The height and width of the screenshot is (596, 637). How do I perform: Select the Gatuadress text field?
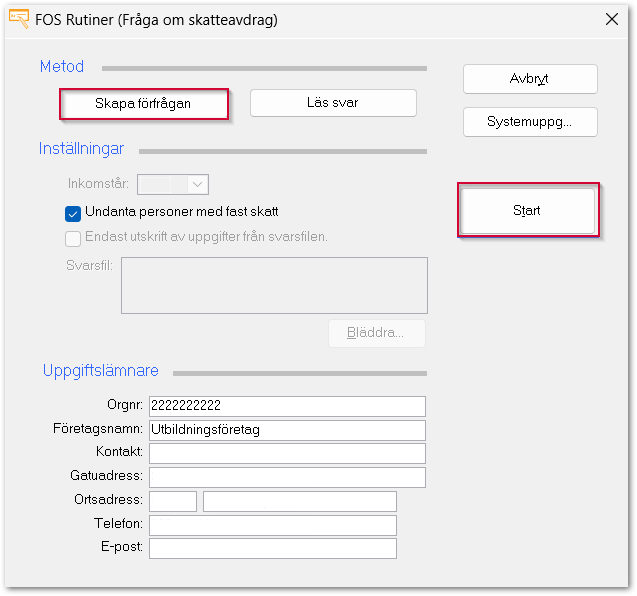(287, 477)
